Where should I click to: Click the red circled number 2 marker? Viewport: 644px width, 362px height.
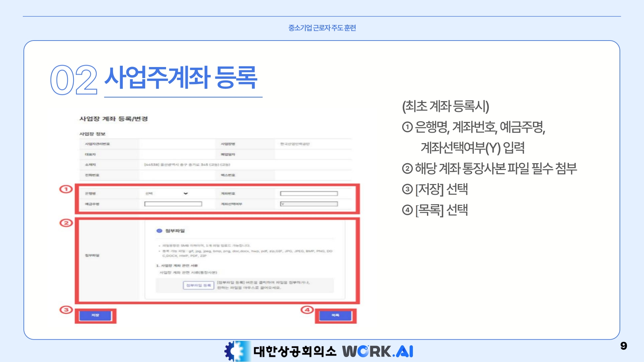pyautogui.click(x=66, y=223)
